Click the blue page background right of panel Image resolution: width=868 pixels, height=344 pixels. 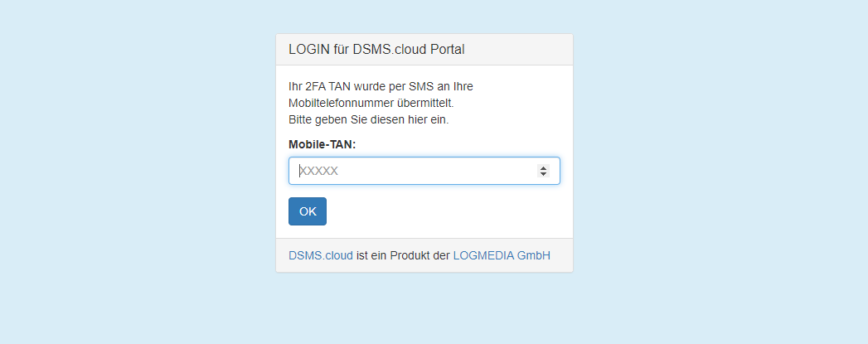pos(721,166)
